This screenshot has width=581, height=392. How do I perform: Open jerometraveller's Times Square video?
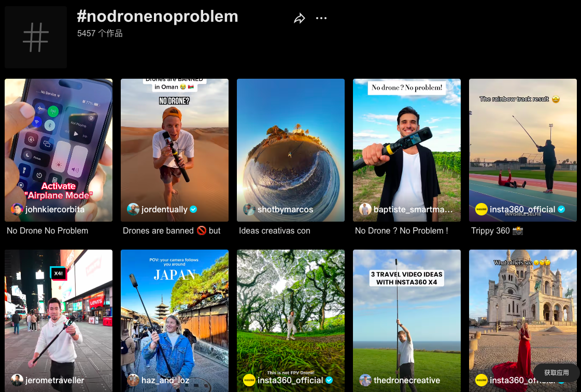(x=59, y=321)
